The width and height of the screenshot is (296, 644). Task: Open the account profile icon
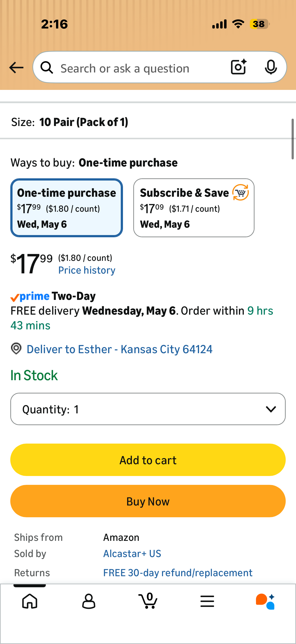[89, 601]
